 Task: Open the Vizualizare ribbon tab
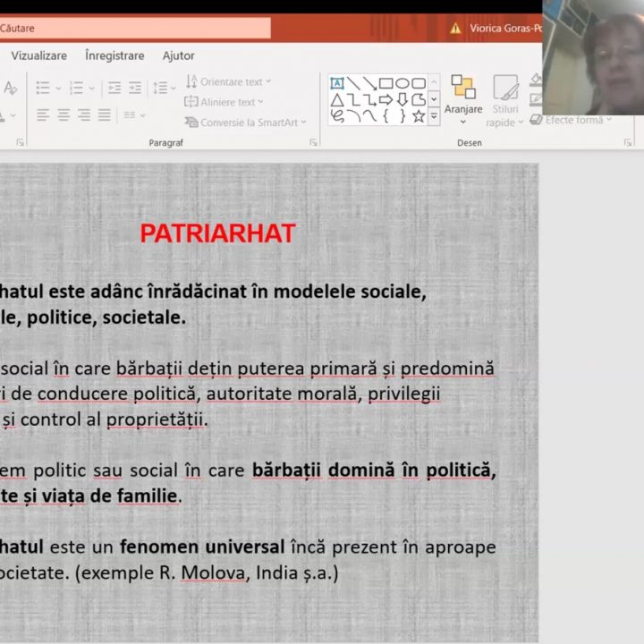point(38,55)
